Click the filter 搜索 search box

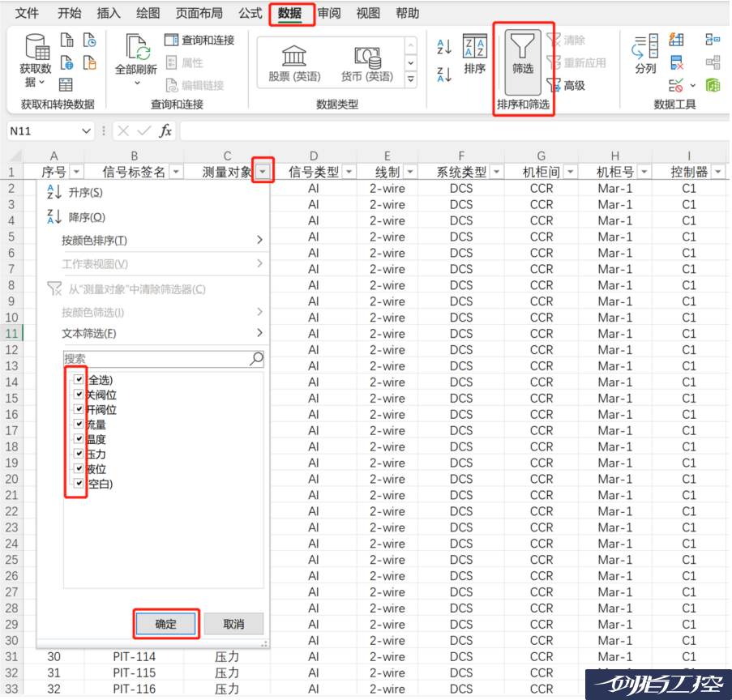[156, 359]
